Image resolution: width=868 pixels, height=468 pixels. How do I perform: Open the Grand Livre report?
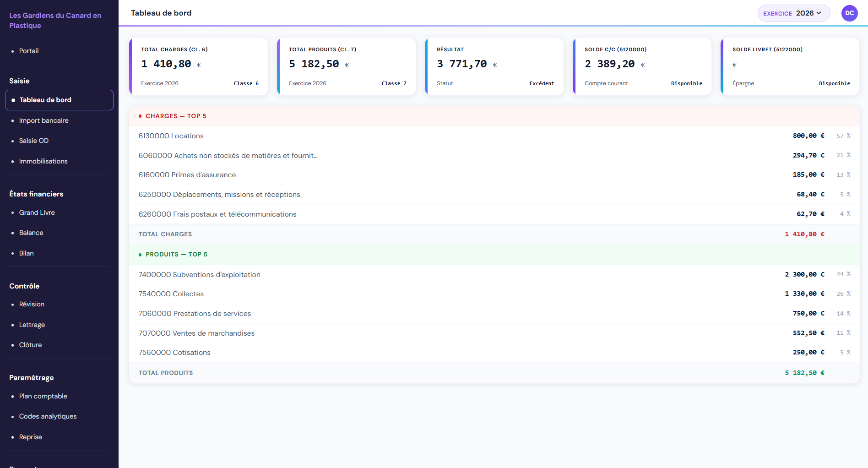coord(37,212)
